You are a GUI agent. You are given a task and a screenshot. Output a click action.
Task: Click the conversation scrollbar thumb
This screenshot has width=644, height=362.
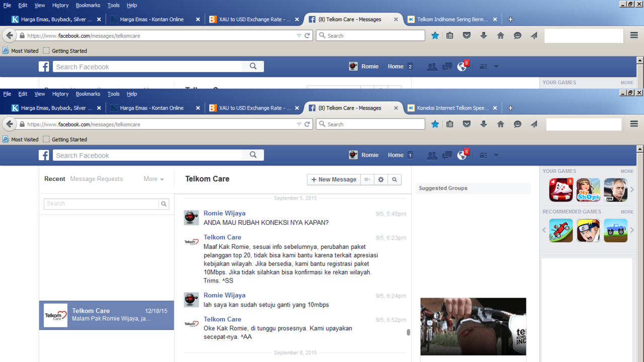pyautogui.click(x=408, y=332)
